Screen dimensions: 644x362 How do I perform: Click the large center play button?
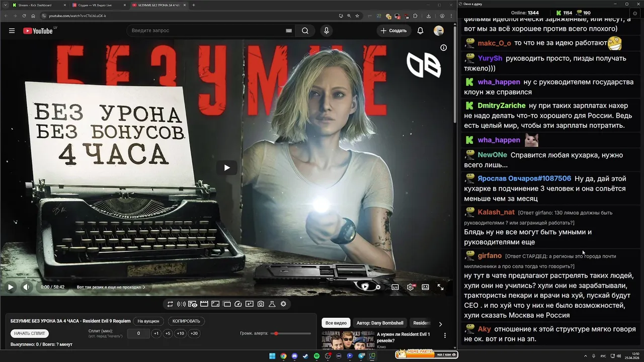[x=227, y=168]
